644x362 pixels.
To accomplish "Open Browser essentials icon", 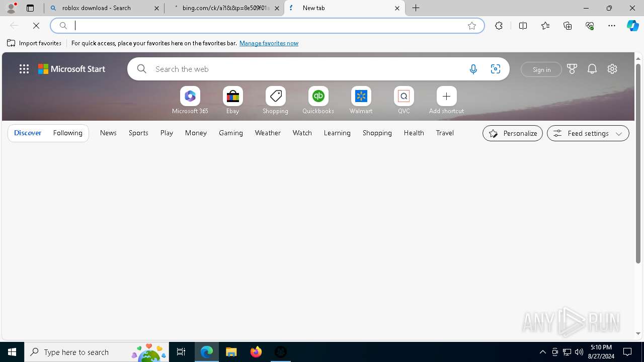I will click(x=590, y=26).
